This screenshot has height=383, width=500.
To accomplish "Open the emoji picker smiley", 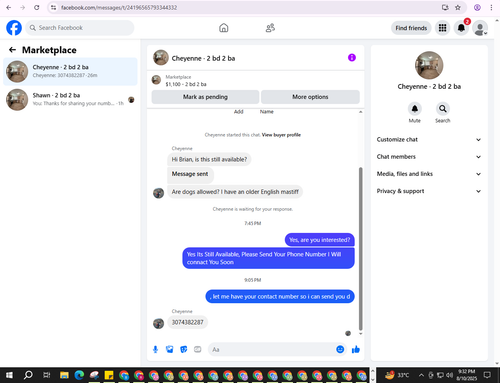I will (340, 349).
